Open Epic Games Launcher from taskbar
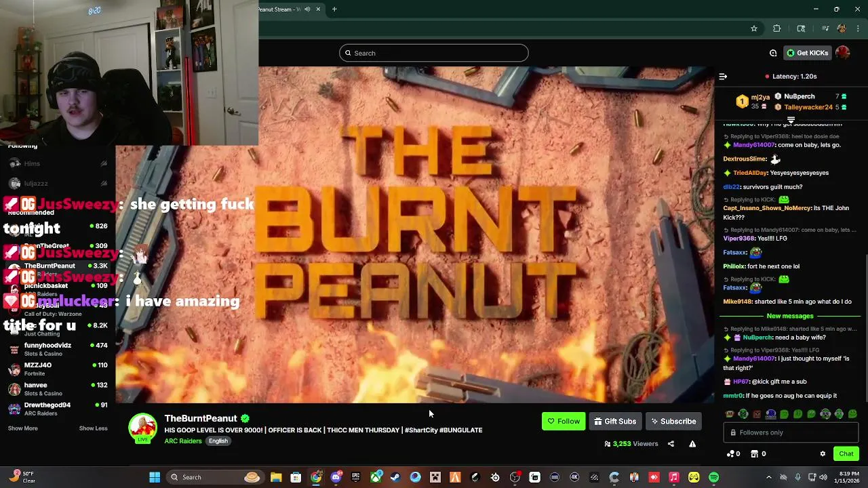868x488 pixels. pos(355,477)
